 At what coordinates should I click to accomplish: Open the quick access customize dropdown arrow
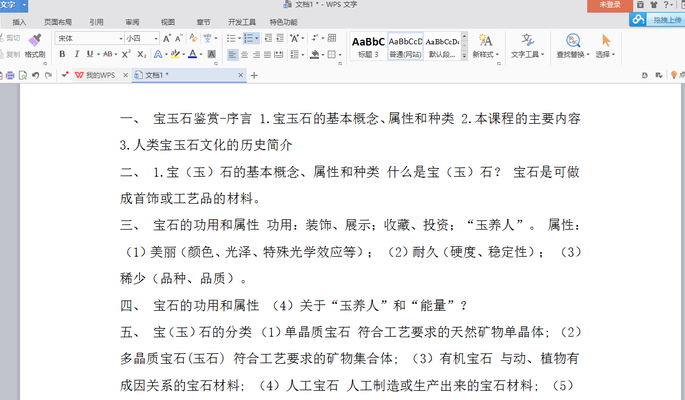[x=65, y=75]
